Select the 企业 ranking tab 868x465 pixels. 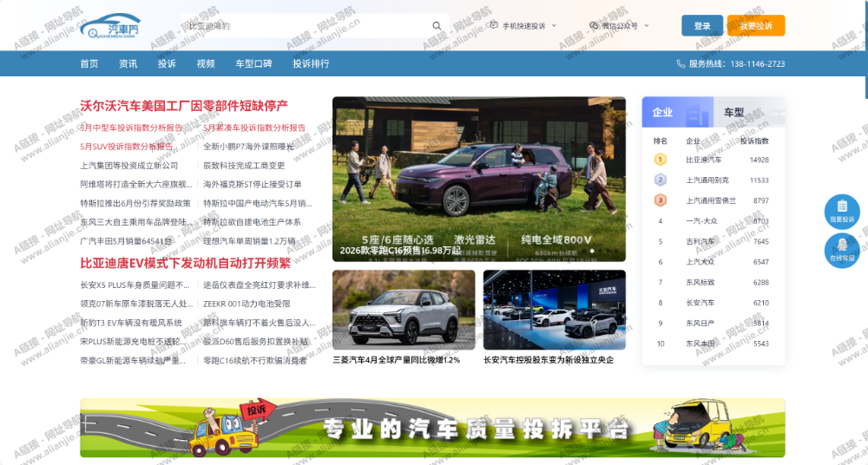coord(662,113)
